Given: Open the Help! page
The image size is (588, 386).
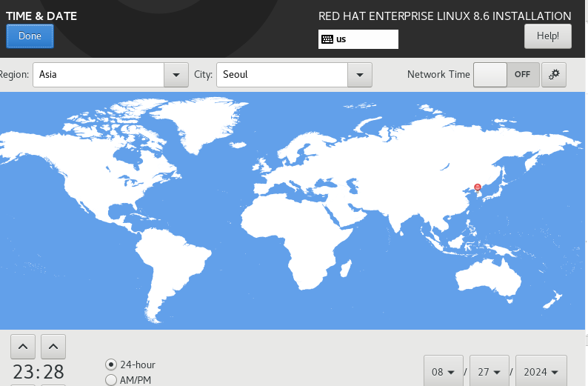Looking at the screenshot, I should pyautogui.click(x=547, y=36).
